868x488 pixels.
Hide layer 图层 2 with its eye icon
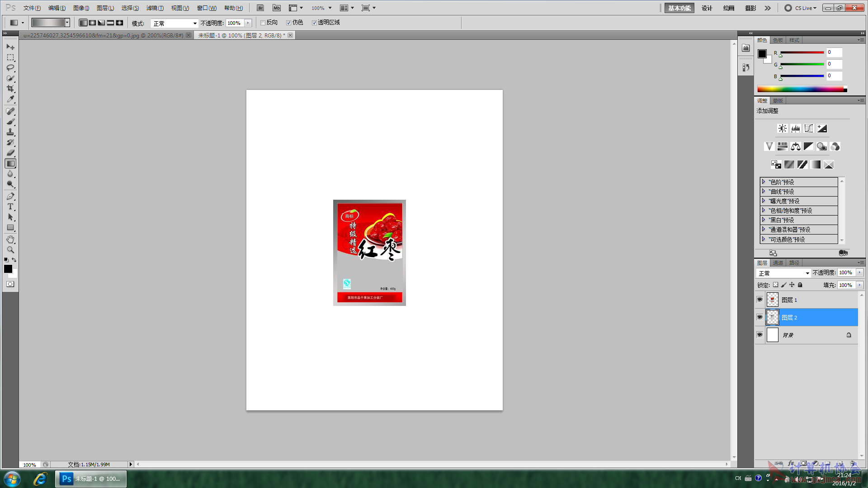click(759, 317)
